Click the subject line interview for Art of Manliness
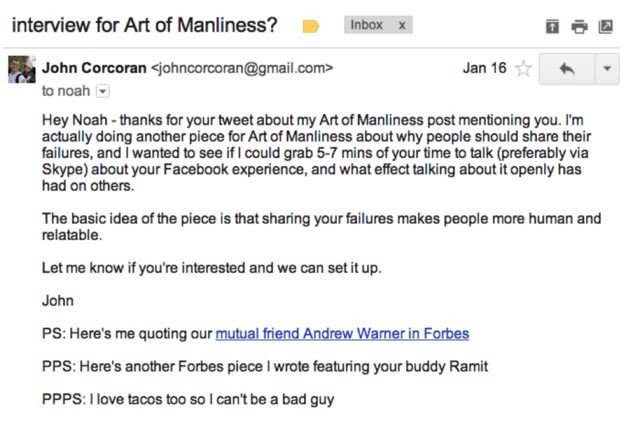The image size is (640, 440). 144,25
